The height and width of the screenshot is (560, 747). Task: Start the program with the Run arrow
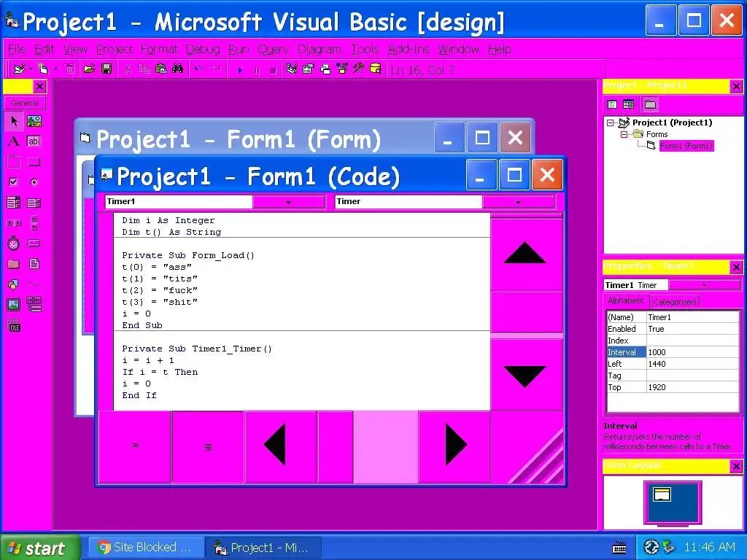pyautogui.click(x=240, y=70)
